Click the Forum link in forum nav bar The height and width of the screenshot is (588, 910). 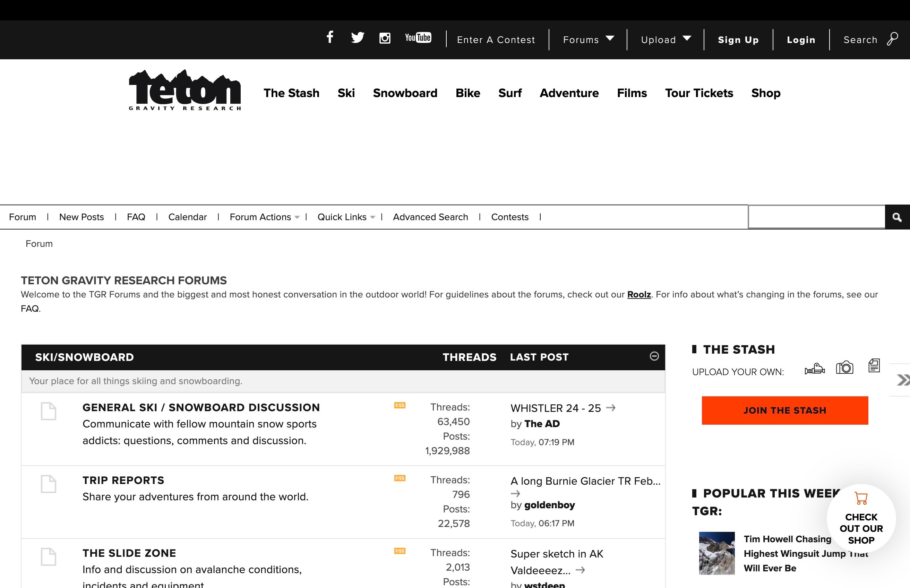tap(23, 217)
